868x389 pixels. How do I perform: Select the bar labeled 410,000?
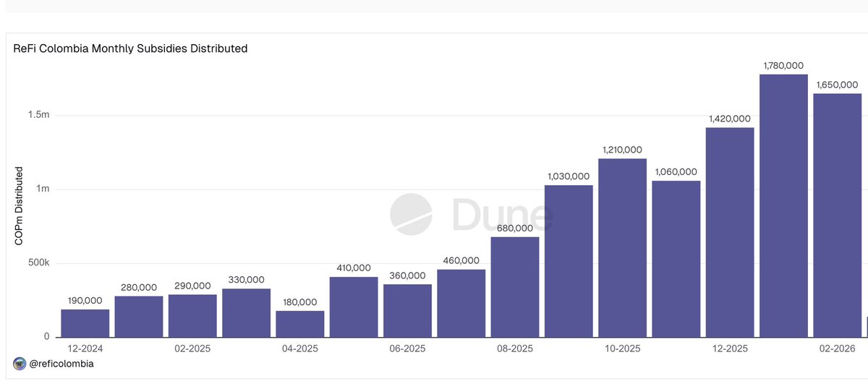pos(354,307)
